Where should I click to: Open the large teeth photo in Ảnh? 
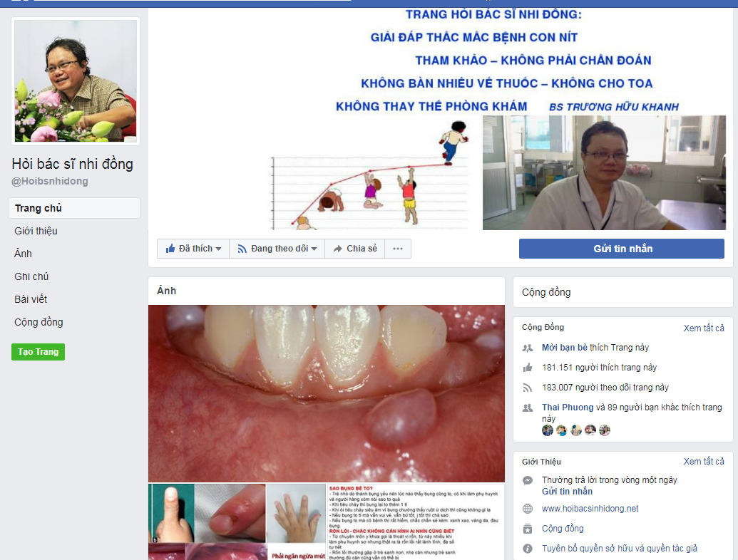click(326, 393)
